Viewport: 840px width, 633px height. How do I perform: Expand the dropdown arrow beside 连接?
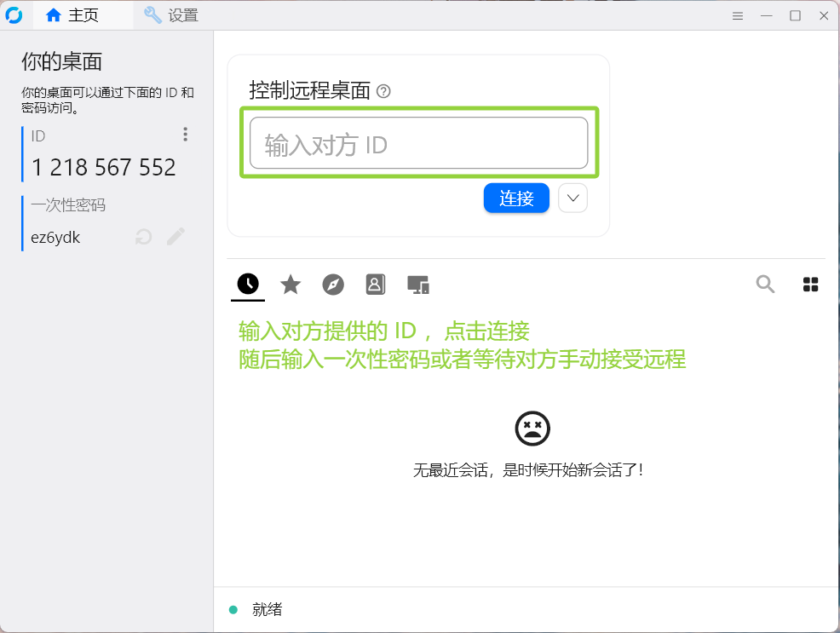pos(573,199)
